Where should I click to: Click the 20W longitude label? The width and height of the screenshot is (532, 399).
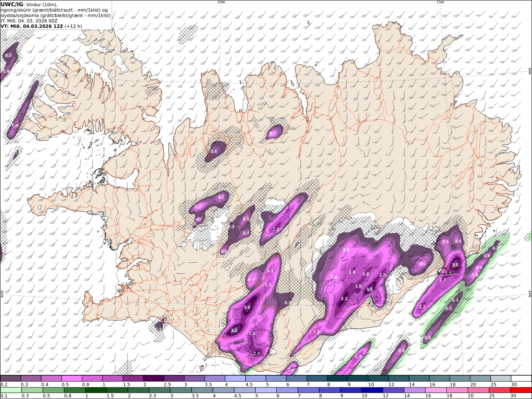(221, 2)
